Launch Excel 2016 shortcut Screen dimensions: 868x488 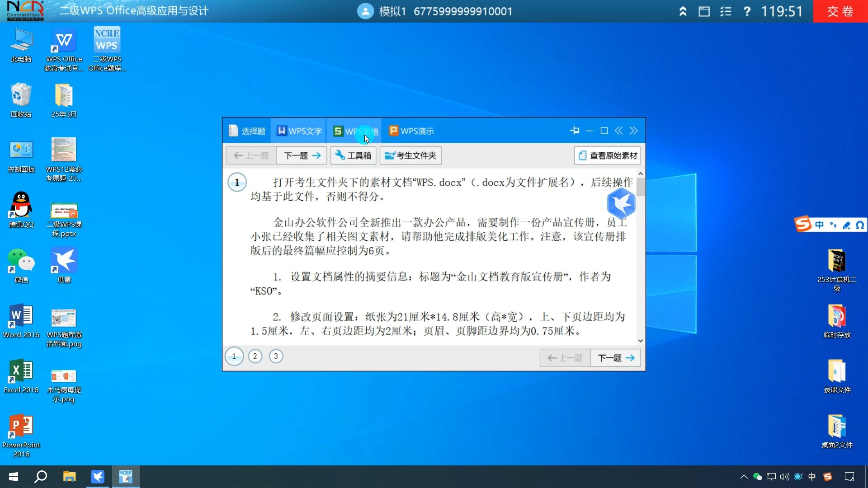point(21,376)
